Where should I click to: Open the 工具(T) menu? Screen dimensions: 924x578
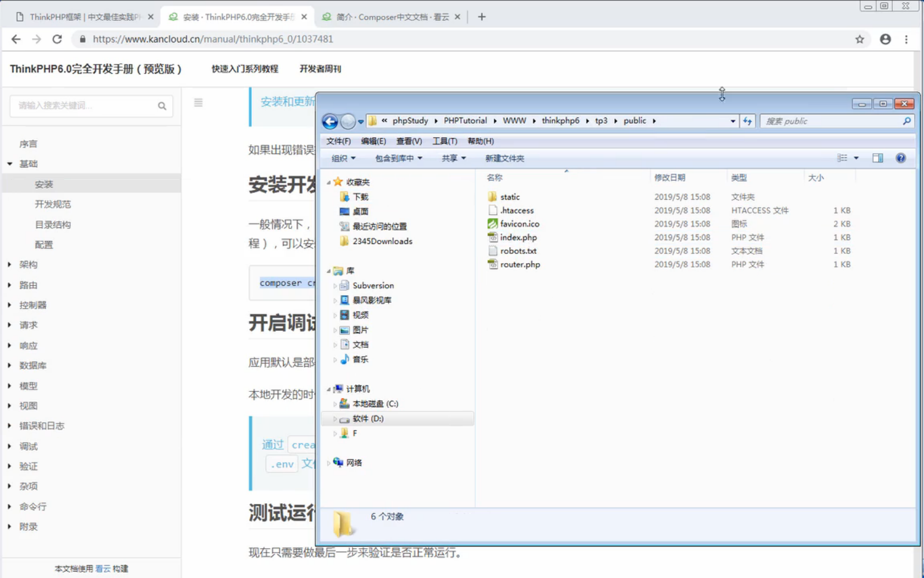pyautogui.click(x=445, y=141)
